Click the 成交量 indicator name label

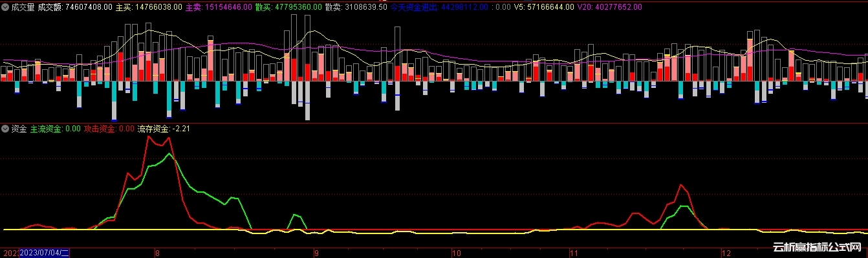(23, 7)
